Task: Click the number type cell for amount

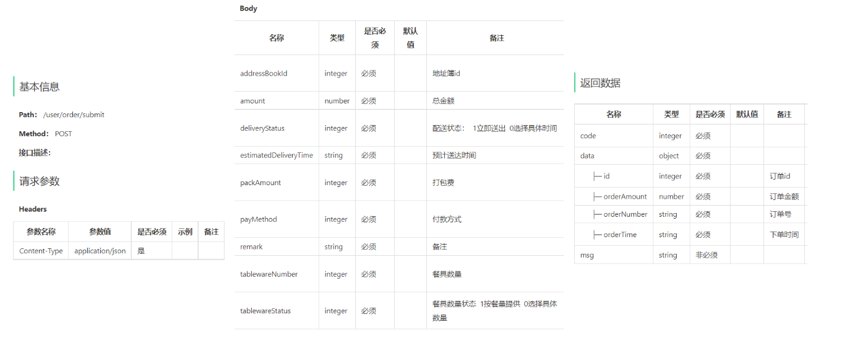Action: pos(337,101)
